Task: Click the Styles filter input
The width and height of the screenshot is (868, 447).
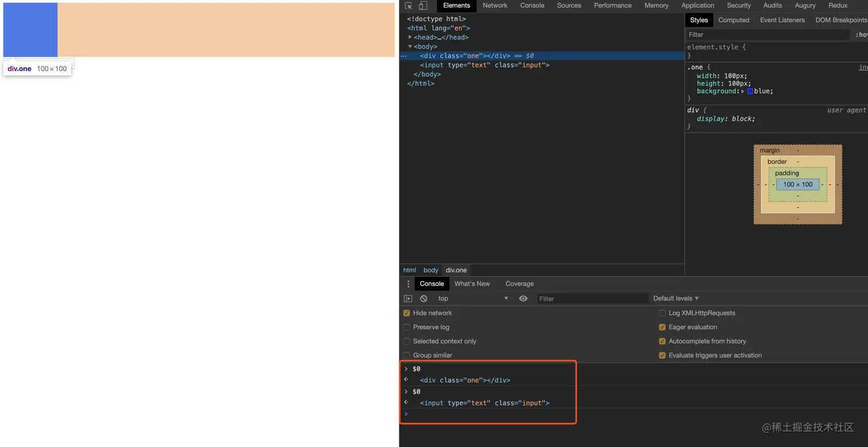Action: (x=768, y=35)
